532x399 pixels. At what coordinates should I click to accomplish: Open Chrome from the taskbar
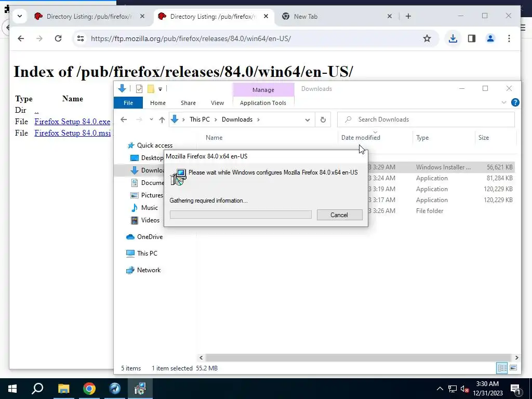(89, 389)
